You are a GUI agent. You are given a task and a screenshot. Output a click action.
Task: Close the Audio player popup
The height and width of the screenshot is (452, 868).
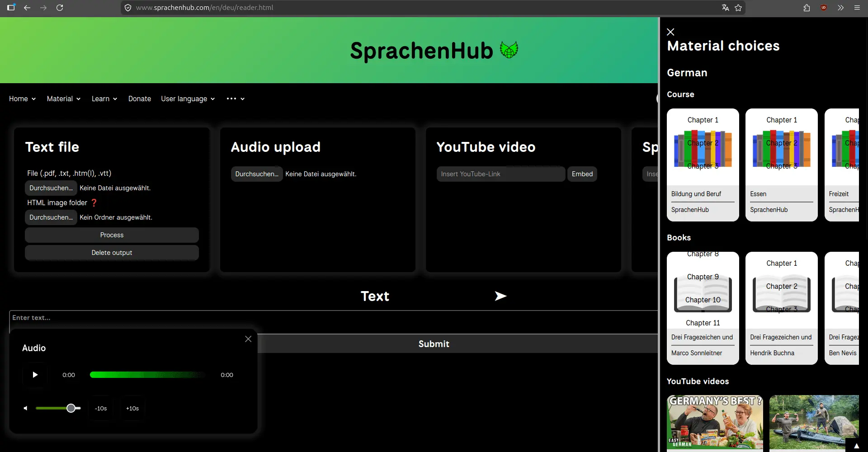pos(248,339)
